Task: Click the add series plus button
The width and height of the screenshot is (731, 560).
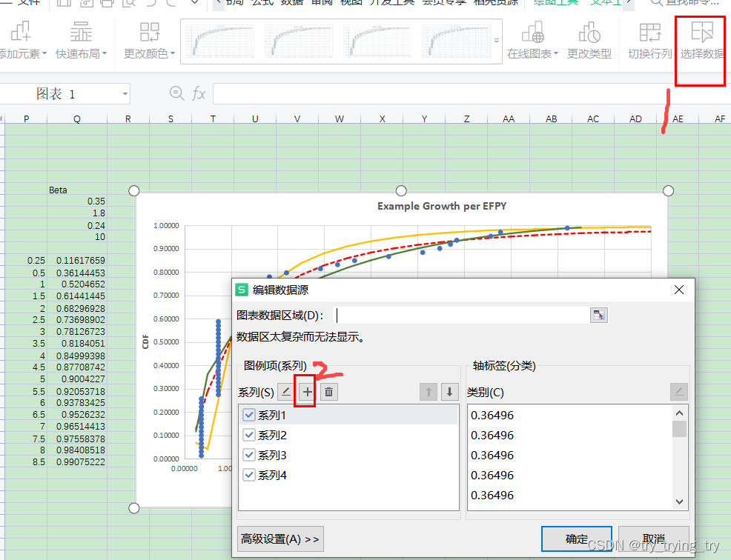Action: (x=307, y=392)
